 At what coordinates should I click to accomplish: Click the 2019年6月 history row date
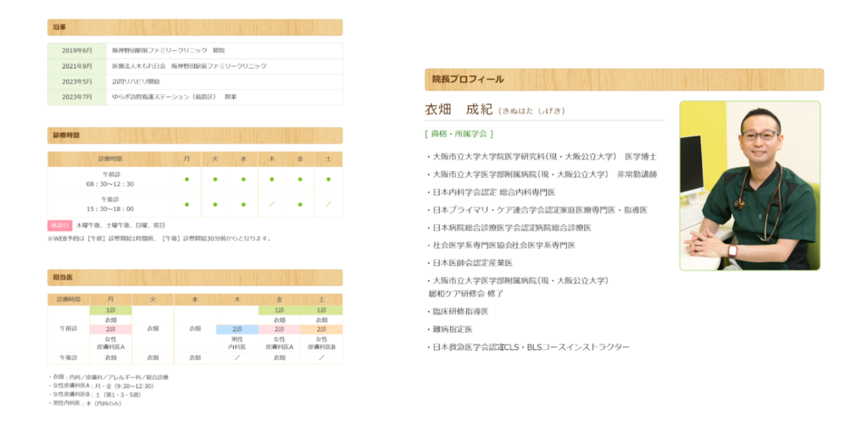coord(77,51)
